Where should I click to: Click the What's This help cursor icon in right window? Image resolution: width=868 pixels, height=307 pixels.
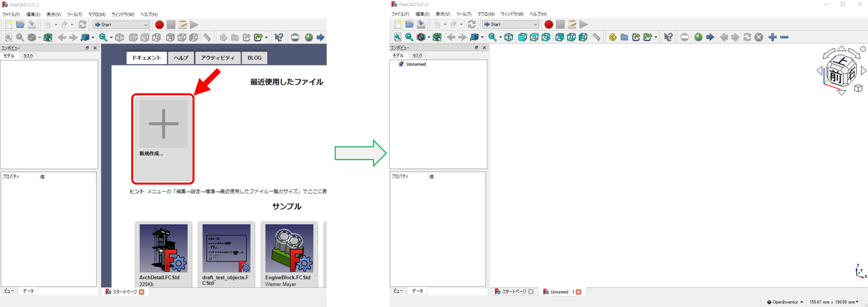pyautogui.click(x=668, y=37)
